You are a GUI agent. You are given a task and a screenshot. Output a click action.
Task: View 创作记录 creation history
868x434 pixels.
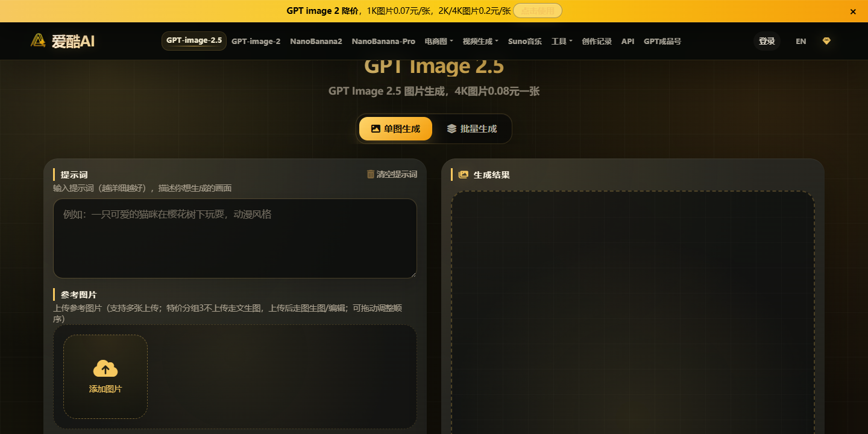pos(597,41)
